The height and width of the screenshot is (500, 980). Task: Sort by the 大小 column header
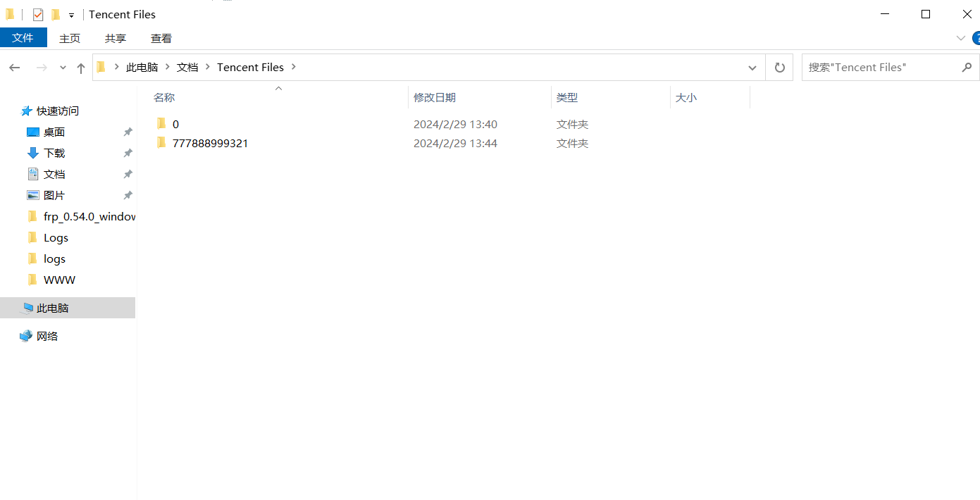point(686,98)
